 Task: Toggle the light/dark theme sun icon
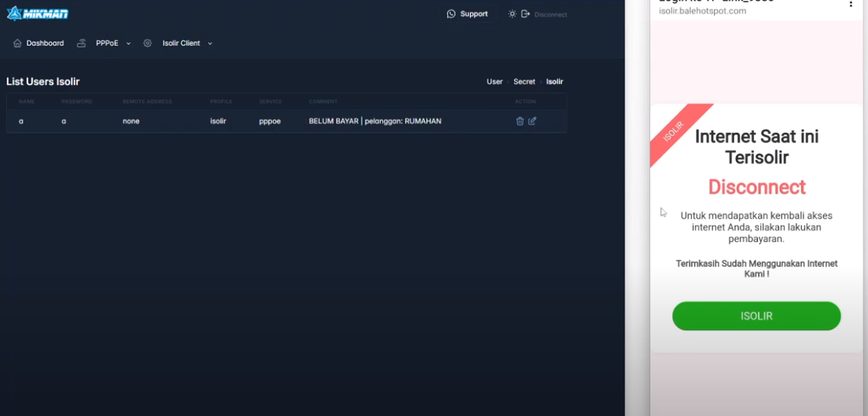tap(512, 14)
